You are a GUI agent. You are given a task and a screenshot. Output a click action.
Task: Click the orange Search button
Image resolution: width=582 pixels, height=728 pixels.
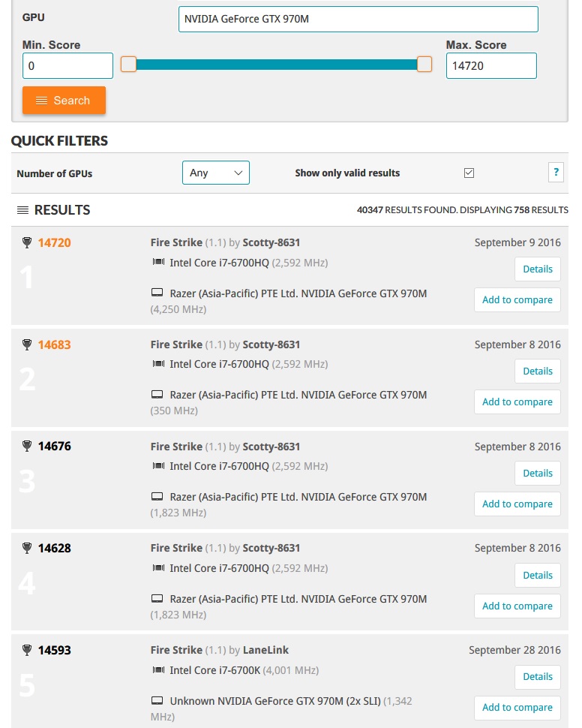pyautogui.click(x=64, y=101)
